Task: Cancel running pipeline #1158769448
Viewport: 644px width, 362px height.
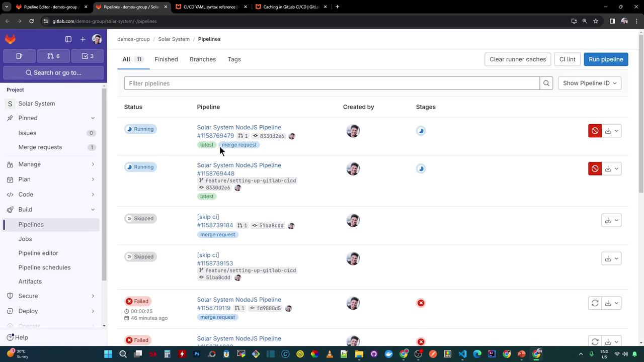Action: [x=595, y=168]
